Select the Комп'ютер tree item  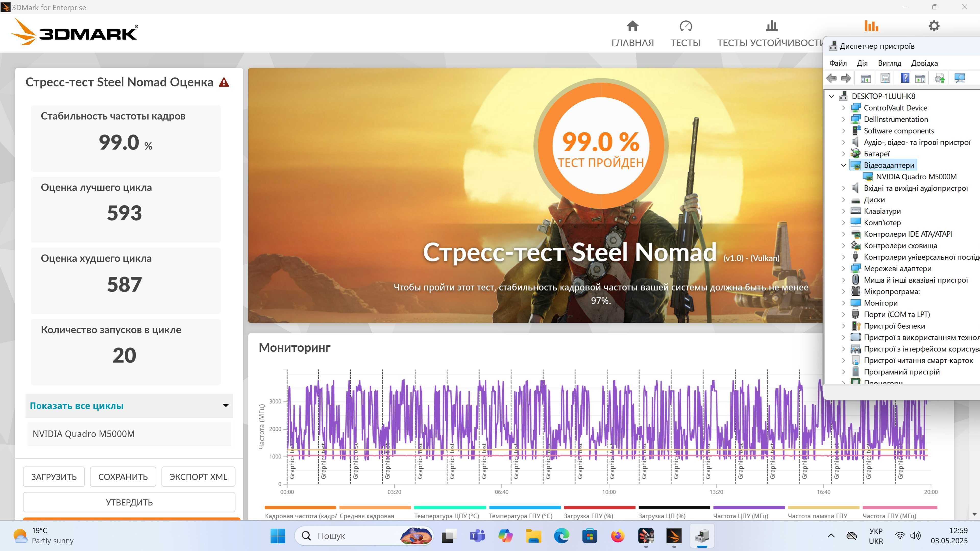click(x=882, y=222)
